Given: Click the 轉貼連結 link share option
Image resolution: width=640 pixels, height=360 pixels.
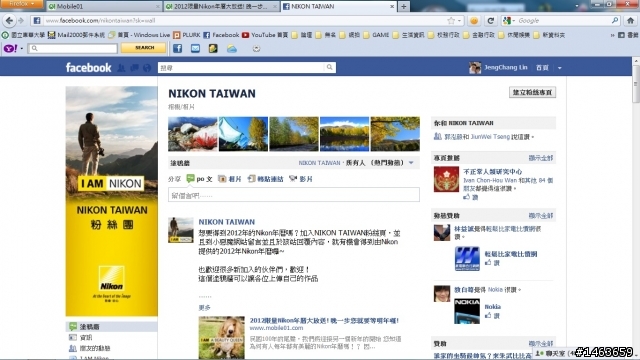Looking at the screenshot, I should click(x=265, y=179).
